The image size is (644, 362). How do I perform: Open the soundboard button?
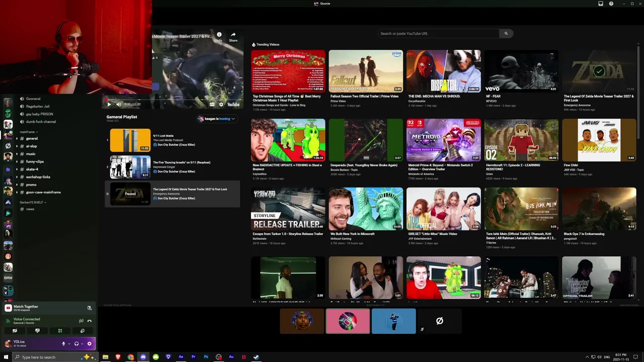click(x=83, y=331)
